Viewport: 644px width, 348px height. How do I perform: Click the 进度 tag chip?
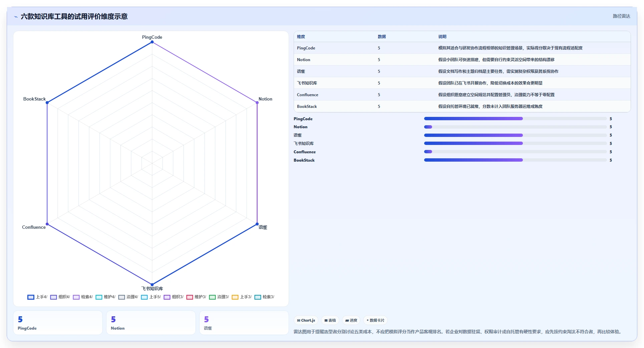click(351, 320)
